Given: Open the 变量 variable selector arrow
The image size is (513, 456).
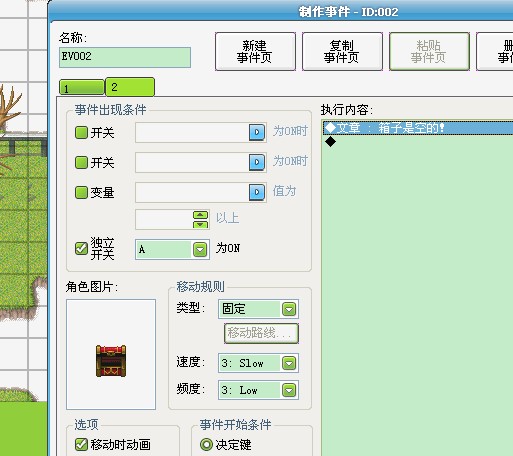Looking at the screenshot, I should coord(257,192).
